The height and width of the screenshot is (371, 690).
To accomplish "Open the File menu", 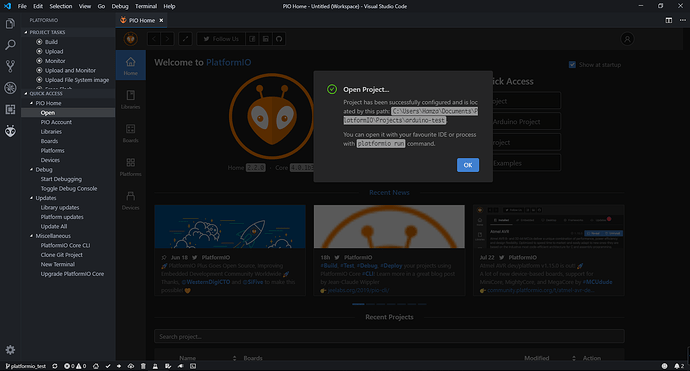I will tap(22, 6).
